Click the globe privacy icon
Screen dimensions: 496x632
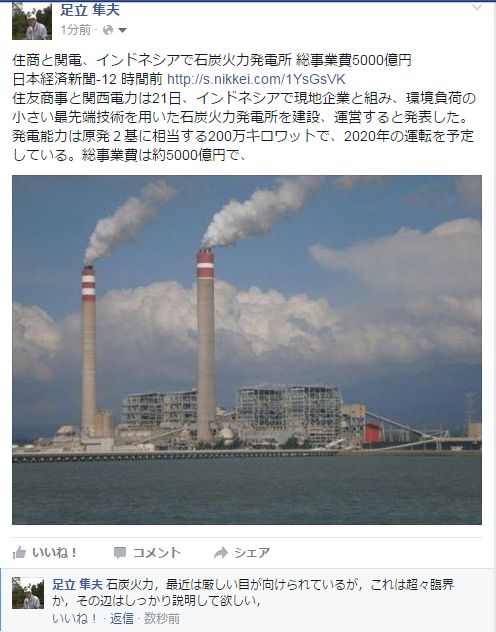[108, 30]
